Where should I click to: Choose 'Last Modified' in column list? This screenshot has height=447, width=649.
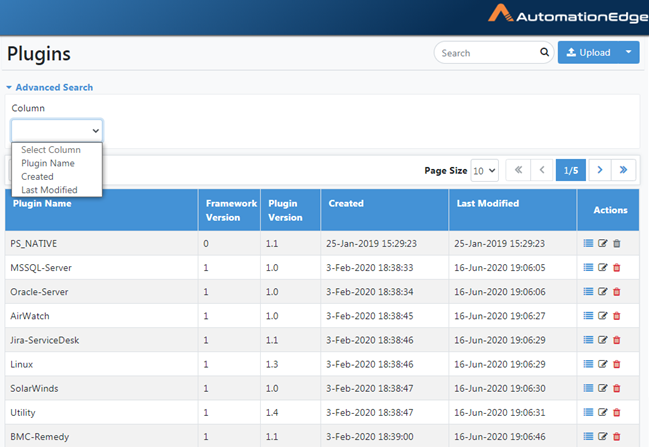49,190
